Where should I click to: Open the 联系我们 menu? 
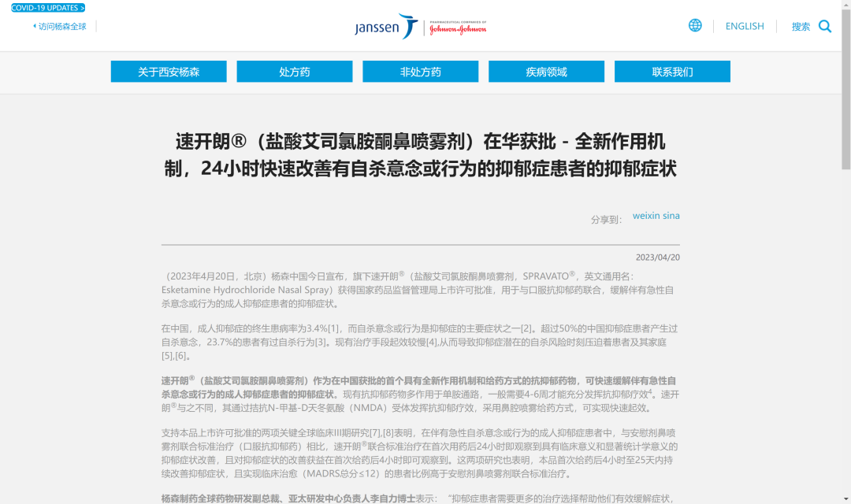pos(672,72)
